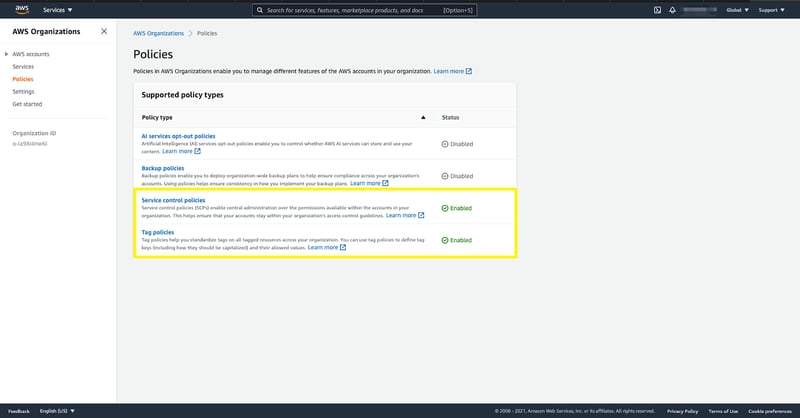Open the Support dropdown menu

click(771, 10)
